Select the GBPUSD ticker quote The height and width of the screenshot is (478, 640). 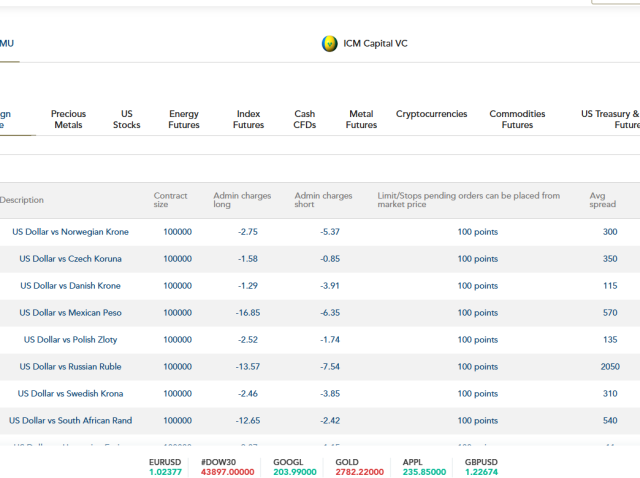(x=480, y=467)
